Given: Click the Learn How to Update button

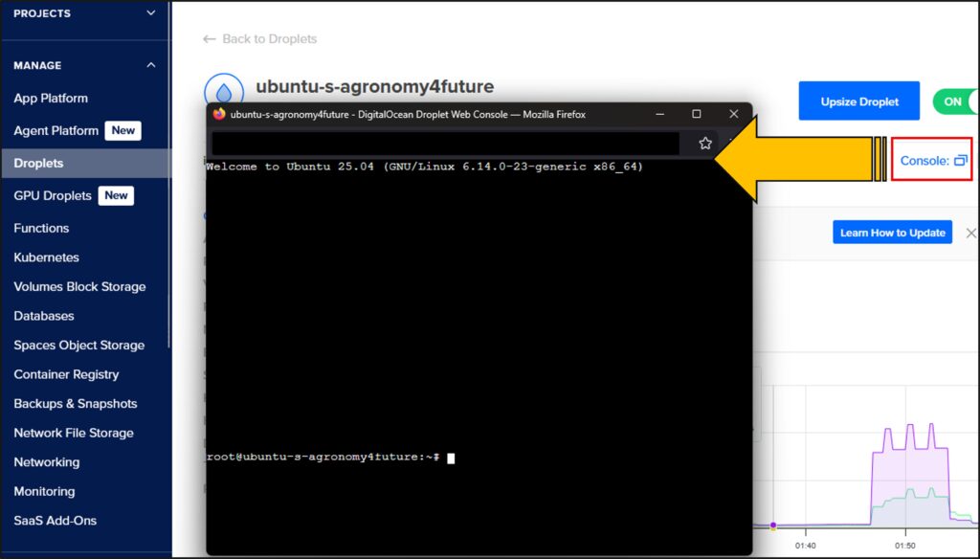Looking at the screenshot, I should [x=892, y=233].
